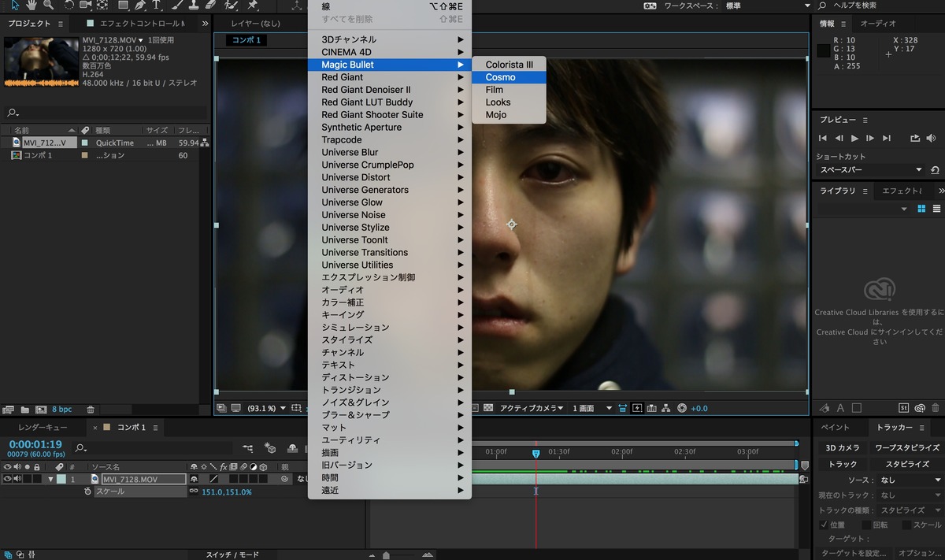The image size is (945, 560).
Task: Select the Eraser tool
Action: click(210, 5)
